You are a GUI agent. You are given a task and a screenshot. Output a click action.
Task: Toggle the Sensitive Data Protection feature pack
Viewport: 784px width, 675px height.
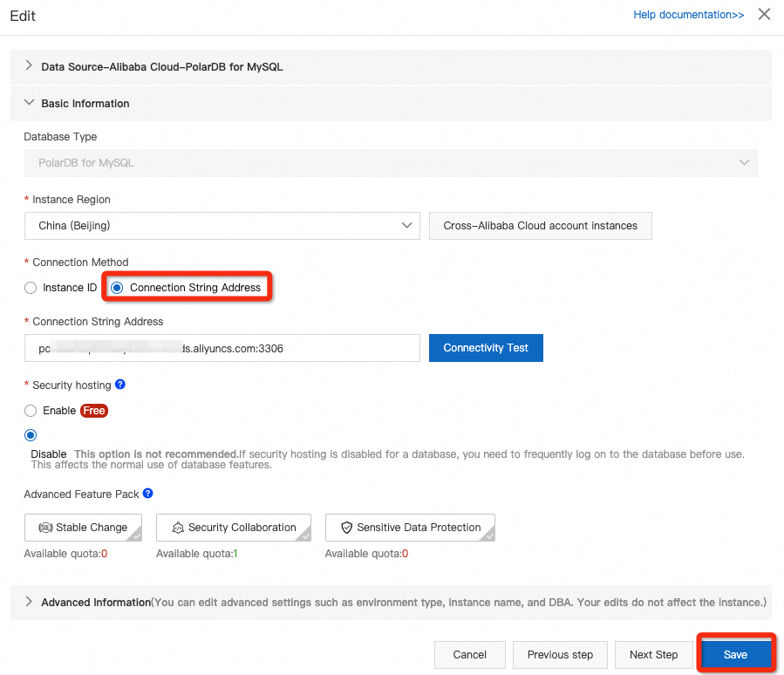pos(410,528)
